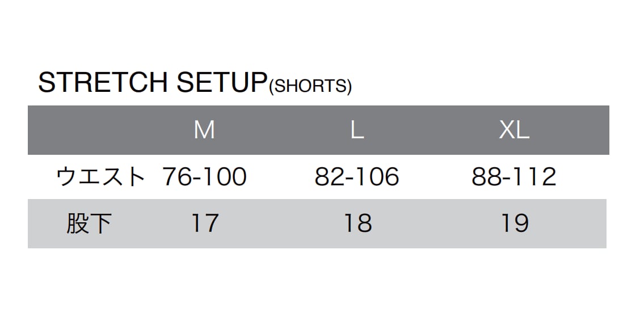
Task: Click the 股 character in the row label
Action: [x=78, y=224]
